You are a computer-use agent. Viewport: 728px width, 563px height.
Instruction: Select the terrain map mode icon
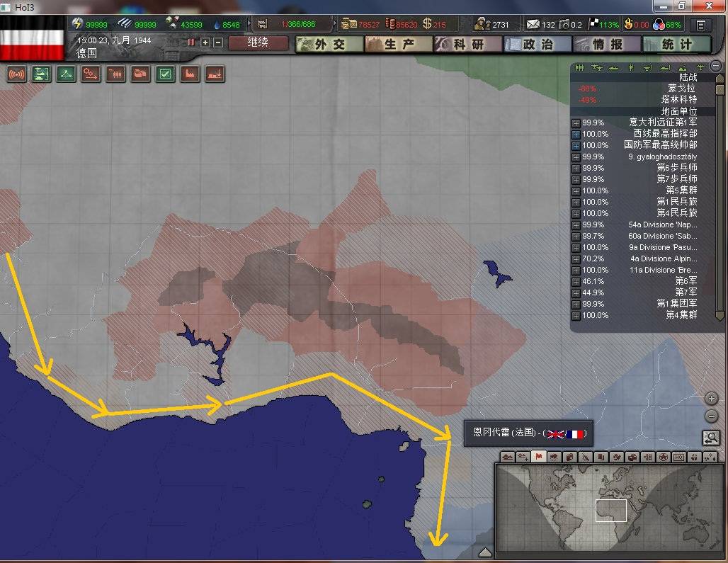[x=508, y=457]
